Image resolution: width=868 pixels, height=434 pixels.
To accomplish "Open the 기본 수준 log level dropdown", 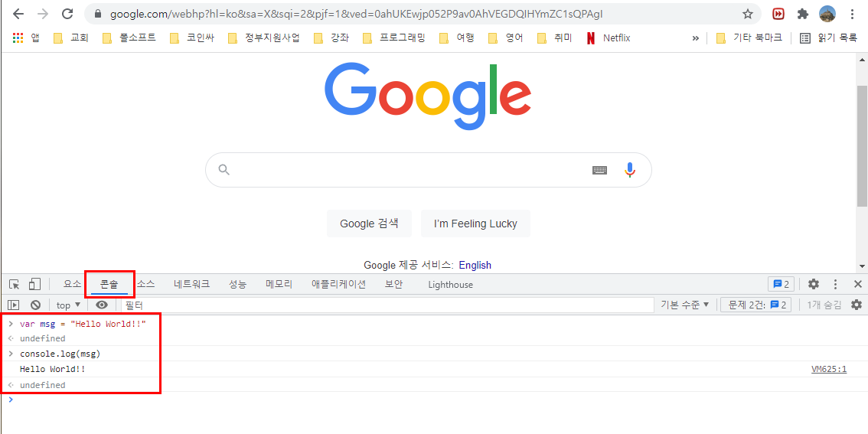I will pos(685,305).
